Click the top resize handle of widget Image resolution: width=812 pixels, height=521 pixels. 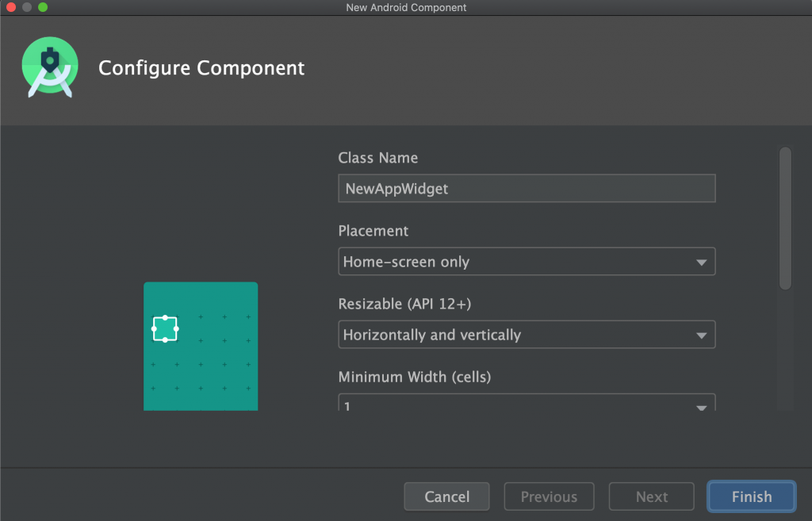165,317
